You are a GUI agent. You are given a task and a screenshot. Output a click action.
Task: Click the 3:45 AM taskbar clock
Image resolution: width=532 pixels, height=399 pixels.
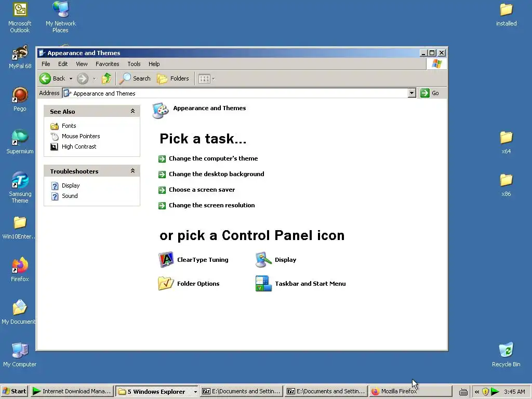click(x=514, y=392)
